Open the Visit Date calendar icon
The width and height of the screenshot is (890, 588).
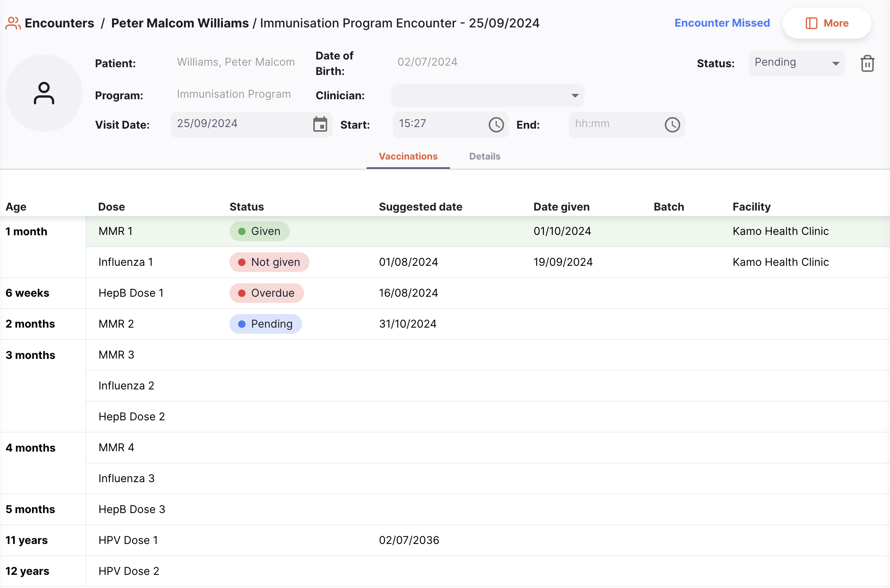(320, 124)
